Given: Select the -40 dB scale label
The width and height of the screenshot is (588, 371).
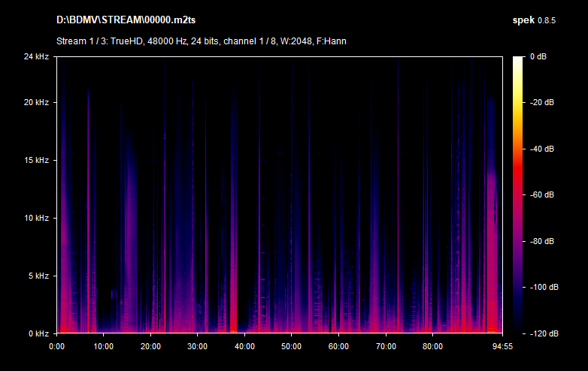Looking at the screenshot, I should pos(541,149).
